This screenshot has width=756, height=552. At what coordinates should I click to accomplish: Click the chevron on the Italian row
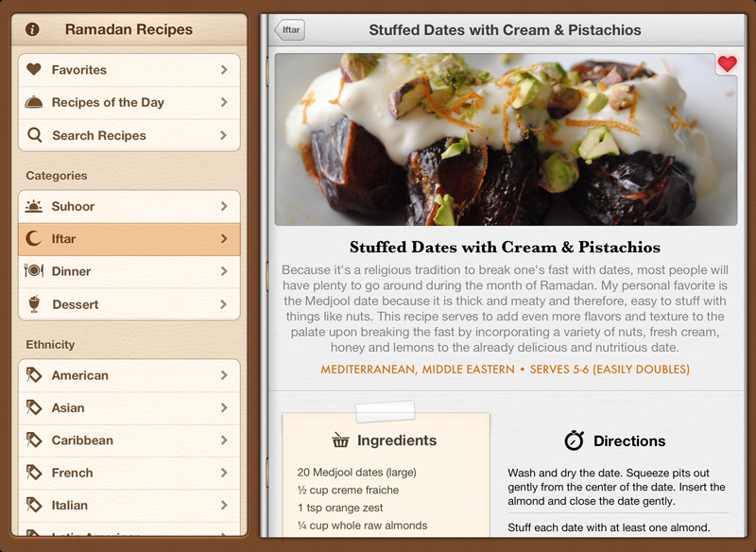pos(224,506)
